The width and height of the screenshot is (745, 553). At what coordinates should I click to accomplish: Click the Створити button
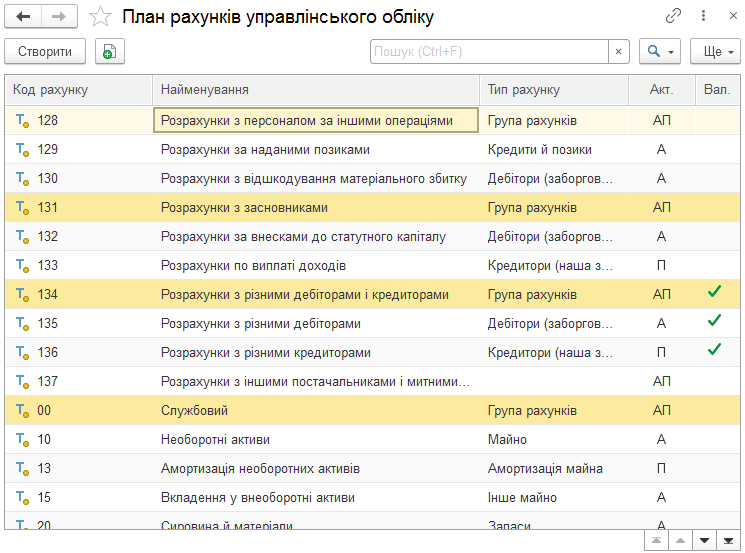[45, 51]
